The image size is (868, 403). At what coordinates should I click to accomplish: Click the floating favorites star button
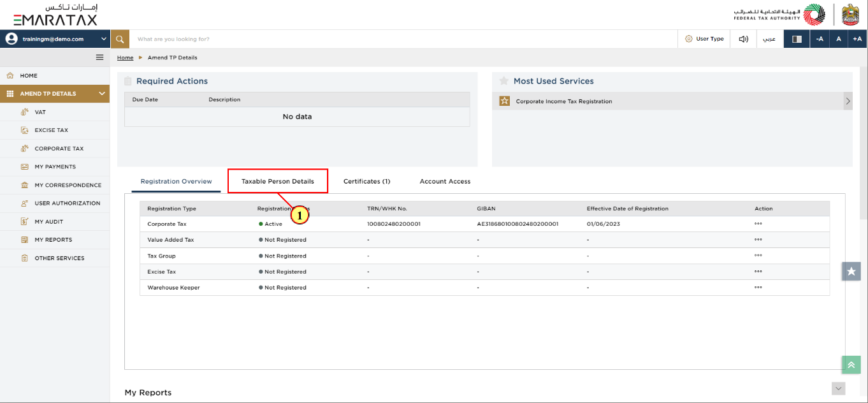pos(851,271)
